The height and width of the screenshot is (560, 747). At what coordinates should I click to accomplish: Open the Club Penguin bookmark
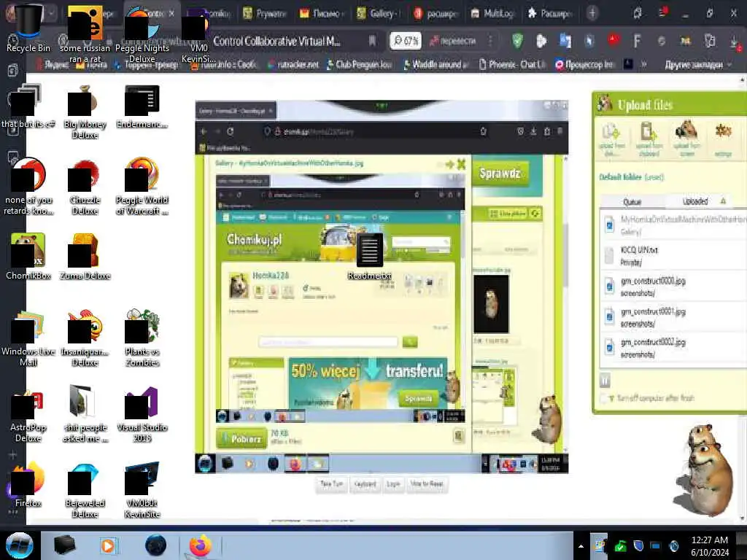pos(359,64)
